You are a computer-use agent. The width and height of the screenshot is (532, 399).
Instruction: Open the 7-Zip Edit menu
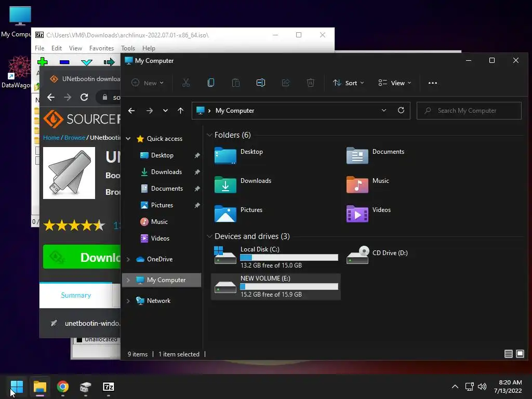pos(56,48)
